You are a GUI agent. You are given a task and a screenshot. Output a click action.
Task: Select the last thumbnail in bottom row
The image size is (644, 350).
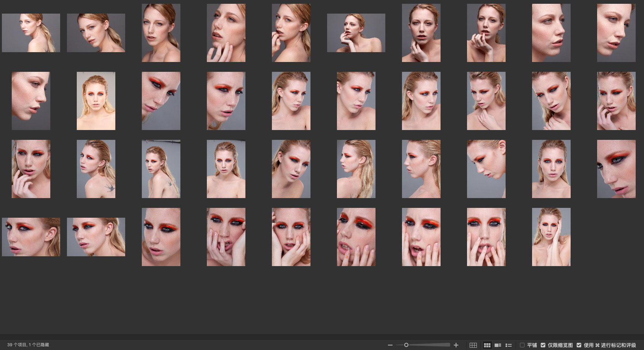551,237
